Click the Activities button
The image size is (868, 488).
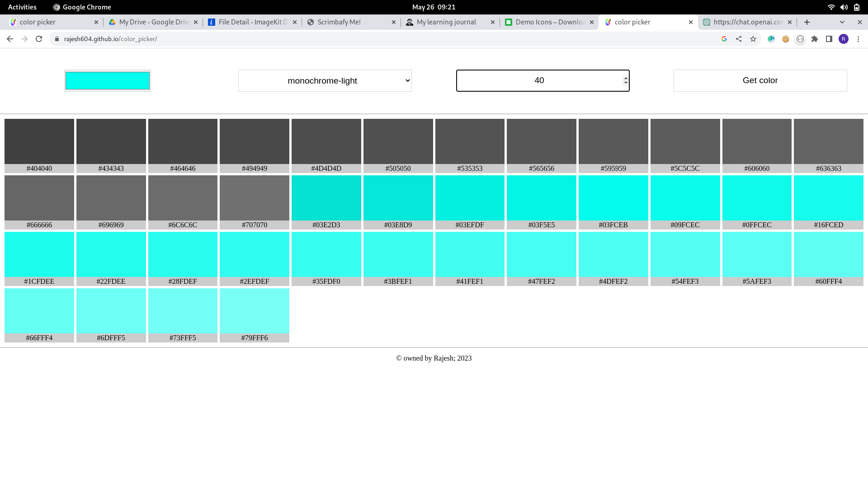(22, 7)
